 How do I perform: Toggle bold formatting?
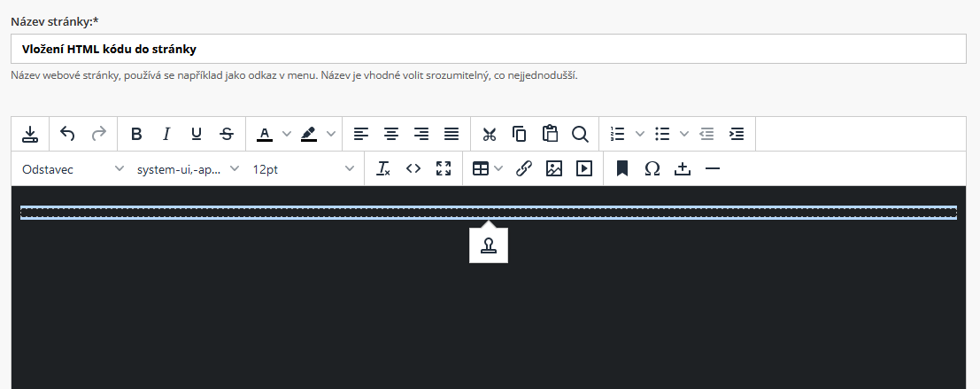click(x=136, y=134)
